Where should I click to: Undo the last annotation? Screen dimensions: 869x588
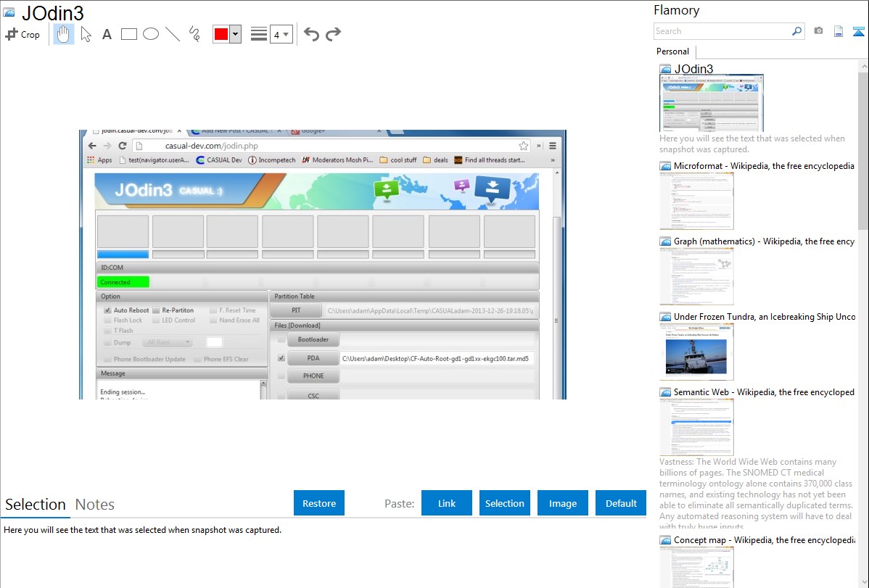coord(311,34)
